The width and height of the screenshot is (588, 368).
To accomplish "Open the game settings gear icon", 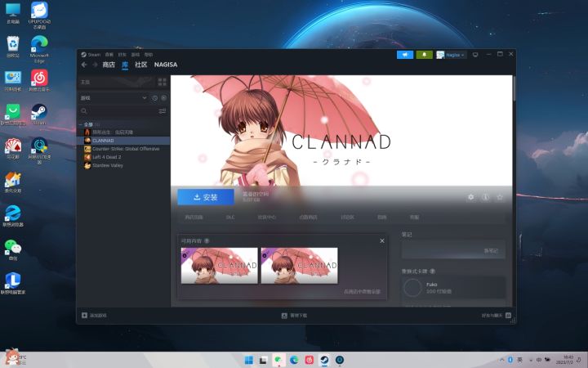I will [x=470, y=197].
